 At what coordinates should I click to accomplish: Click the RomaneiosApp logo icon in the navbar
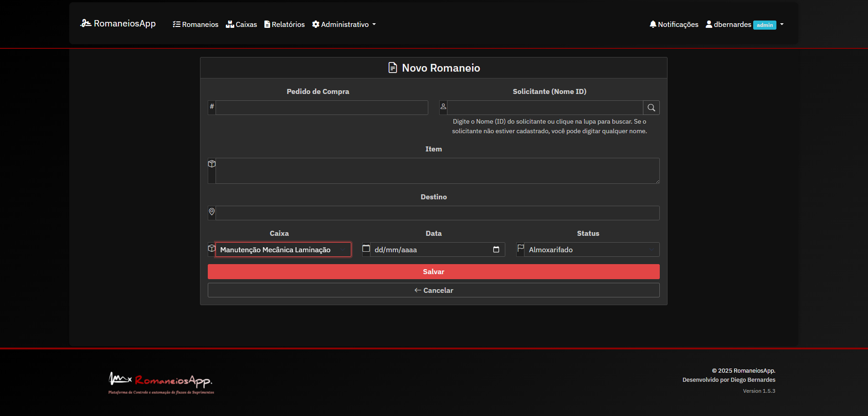coord(86,23)
